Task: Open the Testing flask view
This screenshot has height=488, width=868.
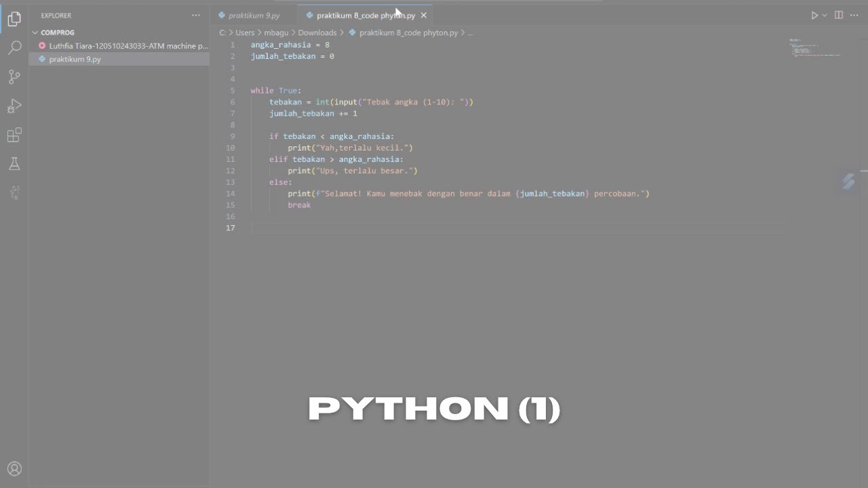Action: point(14,164)
